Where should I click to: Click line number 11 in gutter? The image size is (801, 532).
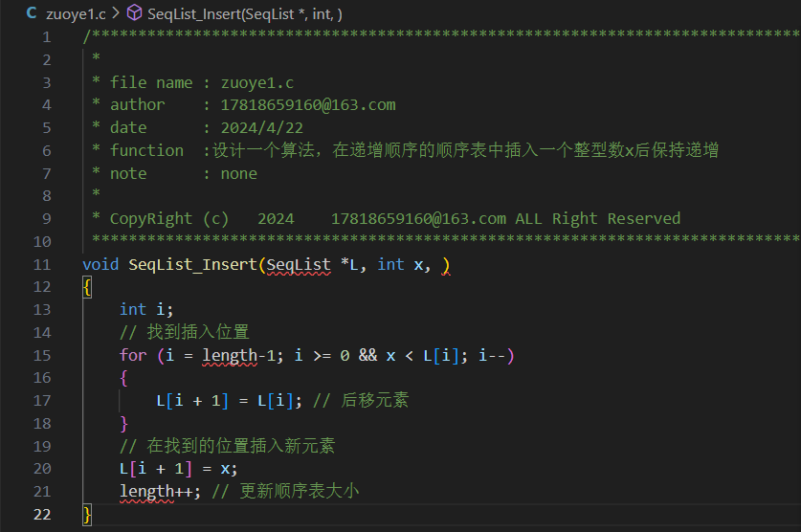[x=42, y=264]
